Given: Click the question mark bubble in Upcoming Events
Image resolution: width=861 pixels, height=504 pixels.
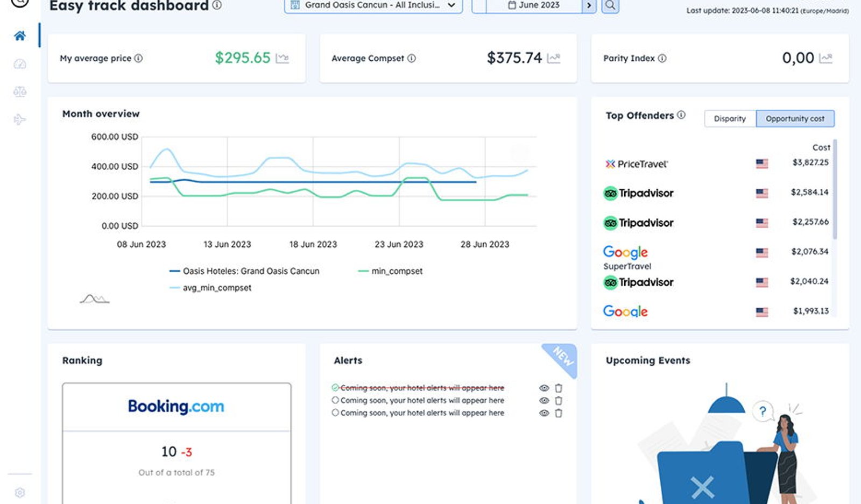Looking at the screenshot, I should [x=763, y=412].
